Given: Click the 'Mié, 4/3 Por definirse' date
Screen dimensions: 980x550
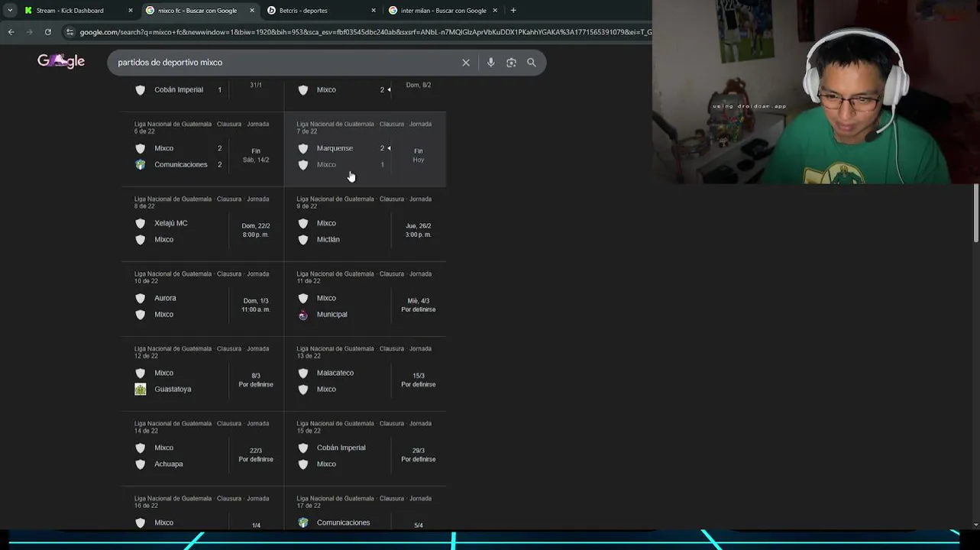Looking at the screenshot, I should [419, 305].
